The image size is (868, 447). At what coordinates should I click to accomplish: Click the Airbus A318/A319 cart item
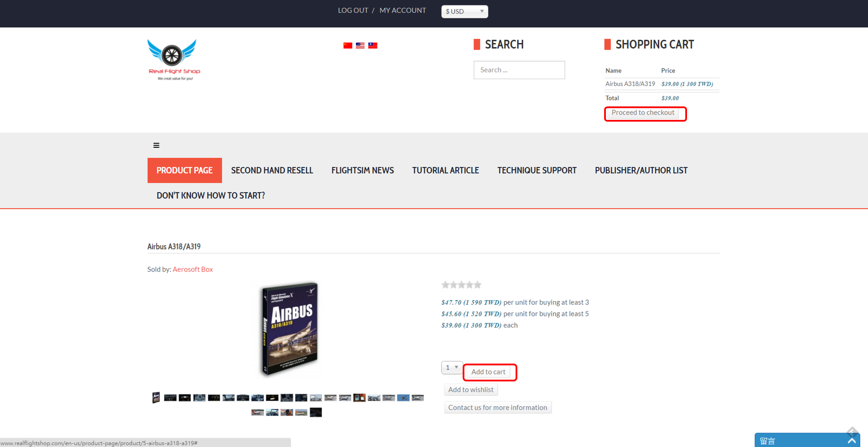point(630,84)
